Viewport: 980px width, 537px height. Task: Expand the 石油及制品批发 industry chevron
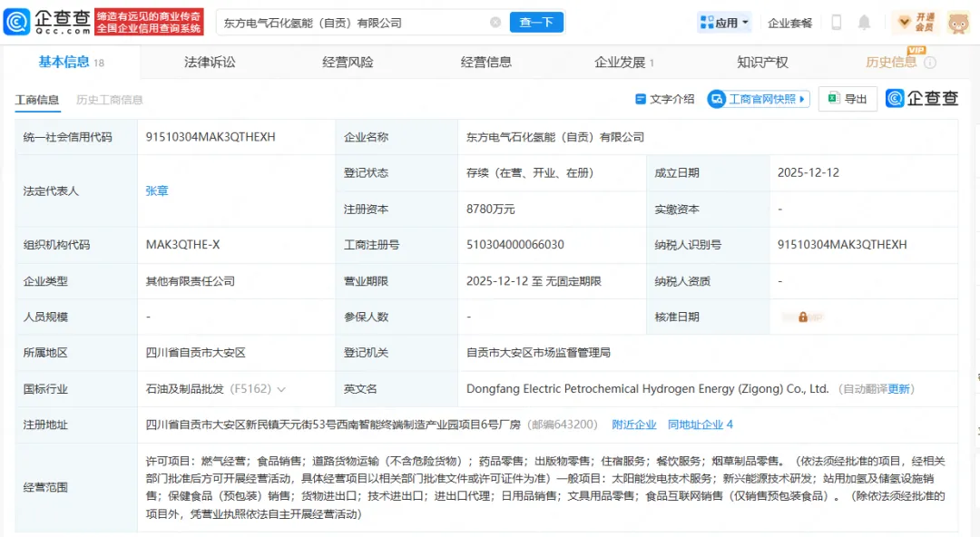281,389
